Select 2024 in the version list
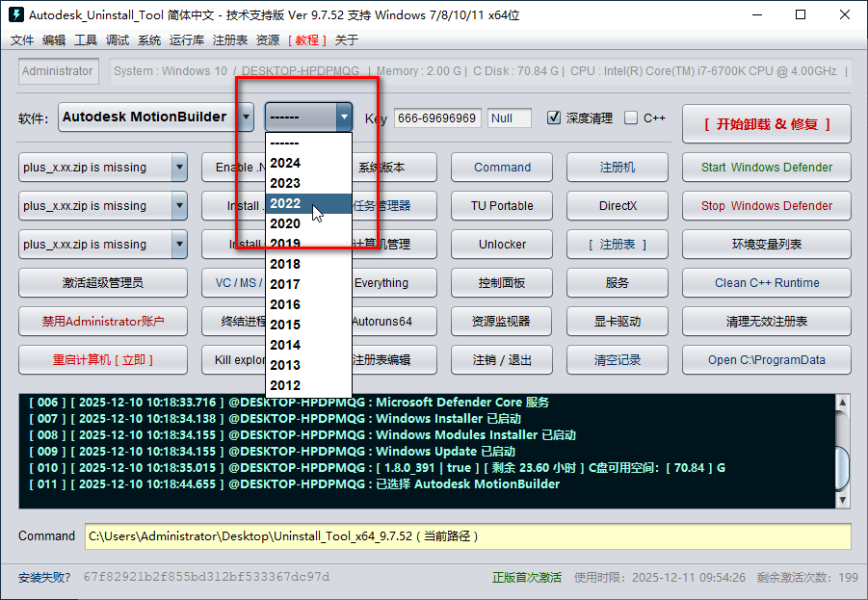This screenshot has width=868, height=600. pyautogui.click(x=308, y=164)
